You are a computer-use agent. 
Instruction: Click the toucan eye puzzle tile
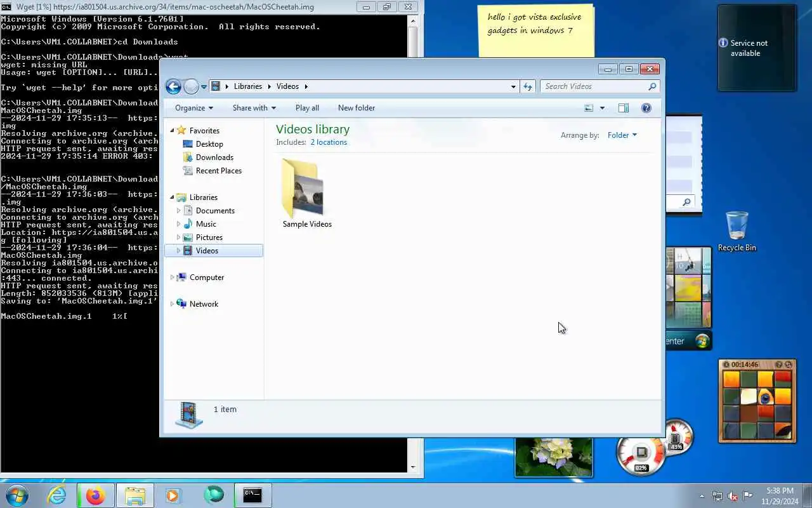click(765, 398)
